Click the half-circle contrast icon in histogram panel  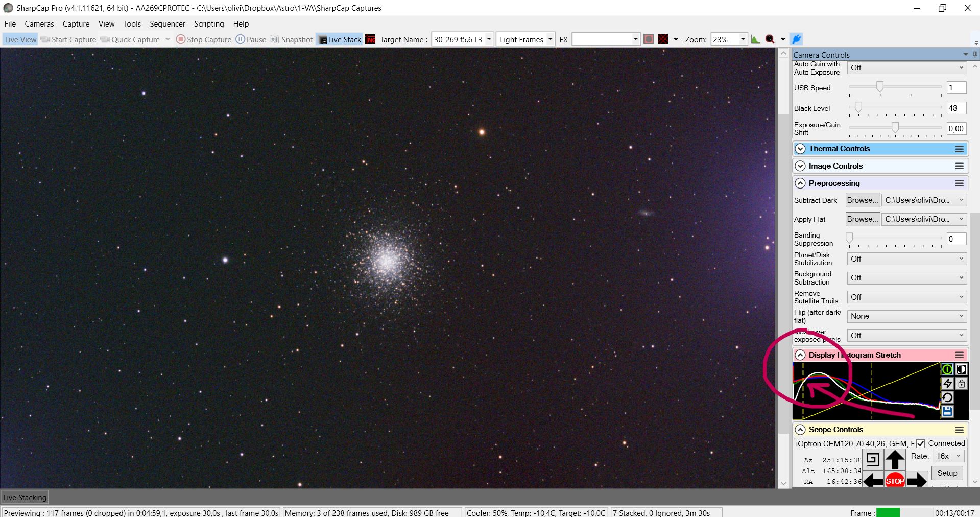(961, 369)
